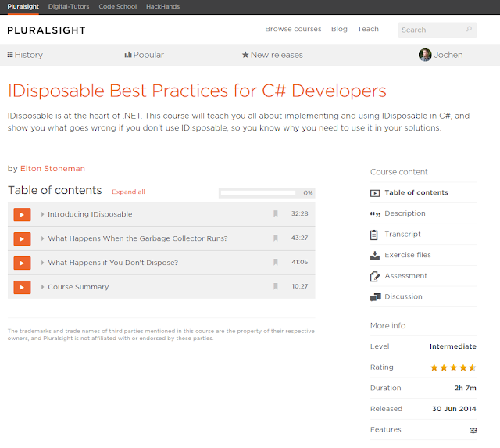The width and height of the screenshot is (500, 448).
Task: Click the Table of contents play icon
Action: [375, 193]
